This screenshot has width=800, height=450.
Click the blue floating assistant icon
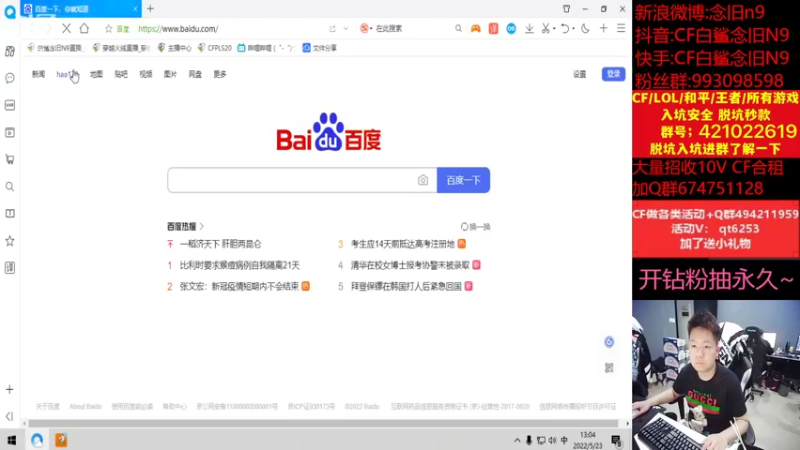pos(609,342)
